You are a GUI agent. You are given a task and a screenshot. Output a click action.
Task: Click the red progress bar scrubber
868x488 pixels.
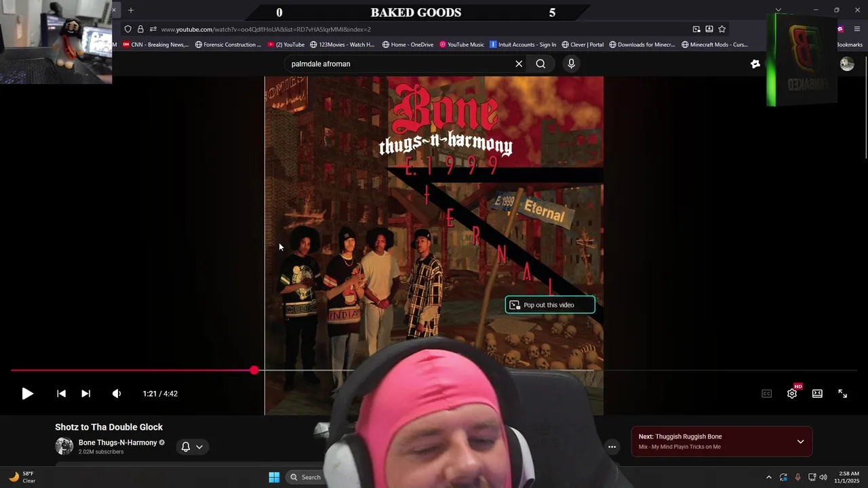click(x=254, y=370)
